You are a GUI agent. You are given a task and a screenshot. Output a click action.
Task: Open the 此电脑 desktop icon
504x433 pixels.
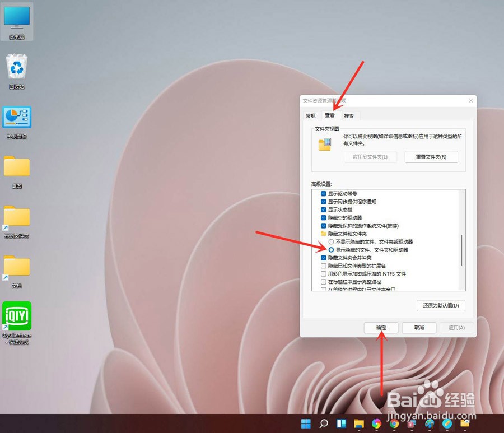pyautogui.click(x=17, y=22)
